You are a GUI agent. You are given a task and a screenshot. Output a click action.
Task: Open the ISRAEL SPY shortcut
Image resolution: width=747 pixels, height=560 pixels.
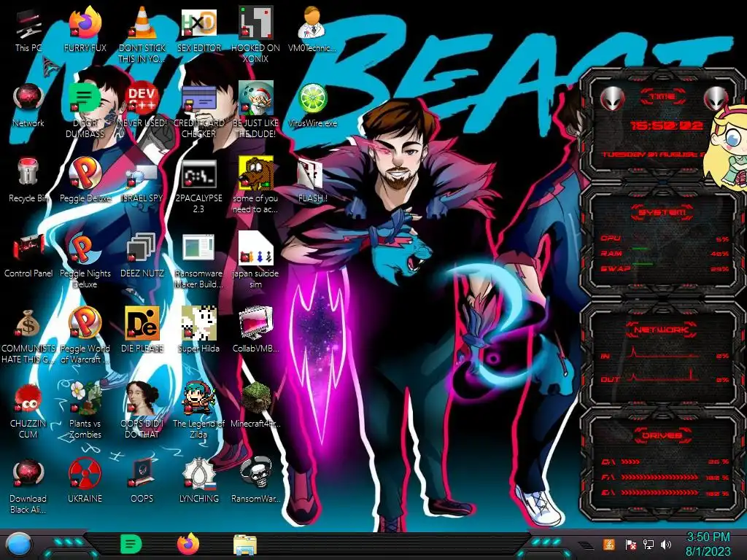click(x=142, y=183)
